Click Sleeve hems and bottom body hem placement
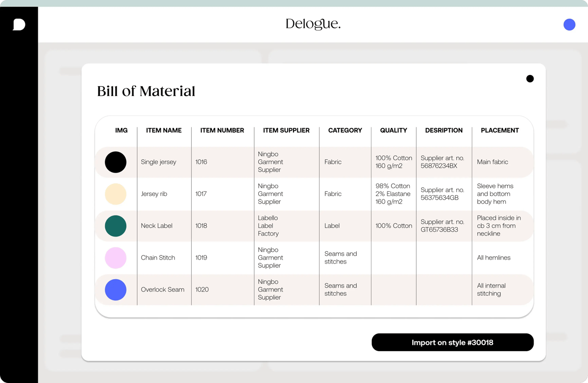This screenshot has width=588, height=383. 495,194
